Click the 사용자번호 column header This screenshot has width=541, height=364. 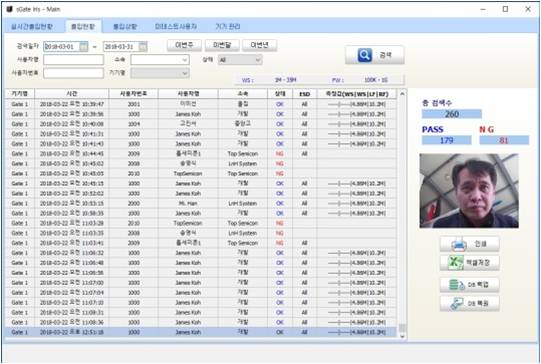134,94
